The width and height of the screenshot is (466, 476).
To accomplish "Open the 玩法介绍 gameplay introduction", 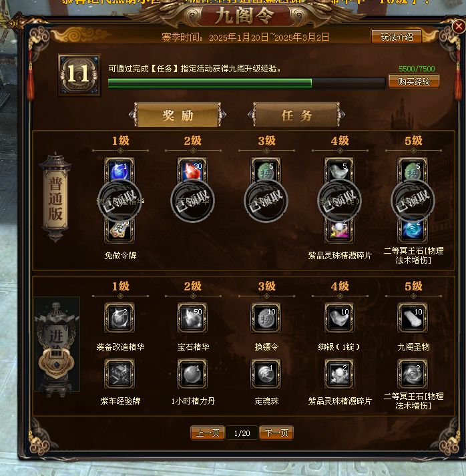I will [x=397, y=37].
